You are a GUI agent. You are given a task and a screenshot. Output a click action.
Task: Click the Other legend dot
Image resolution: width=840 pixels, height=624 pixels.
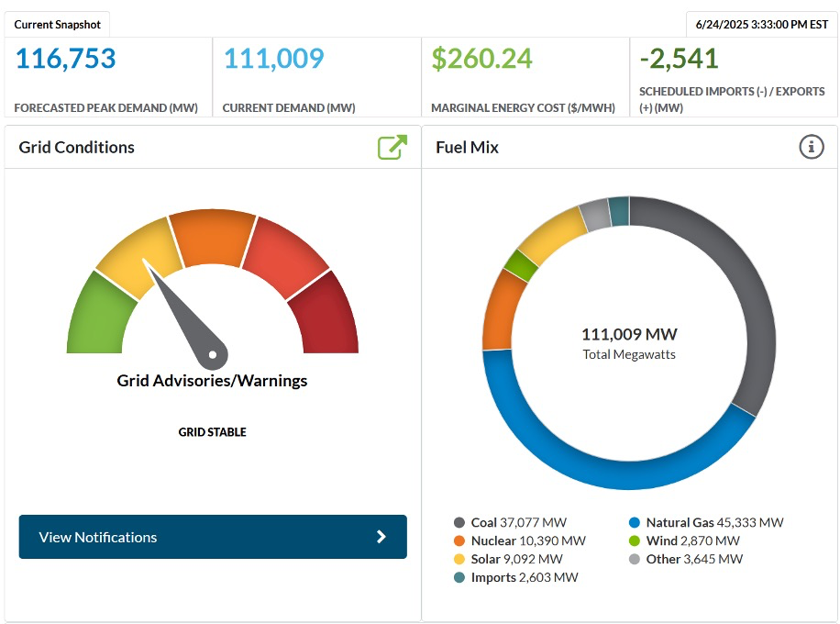(635, 559)
